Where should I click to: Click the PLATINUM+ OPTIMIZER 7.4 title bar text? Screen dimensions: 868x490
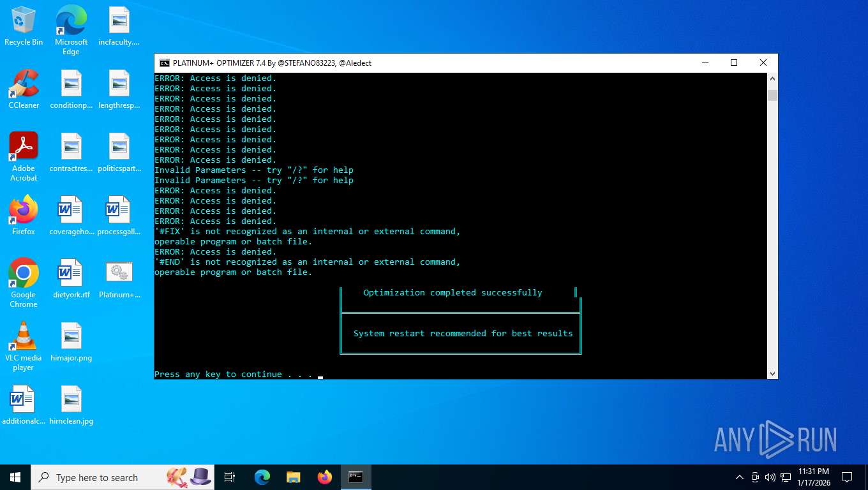point(272,63)
